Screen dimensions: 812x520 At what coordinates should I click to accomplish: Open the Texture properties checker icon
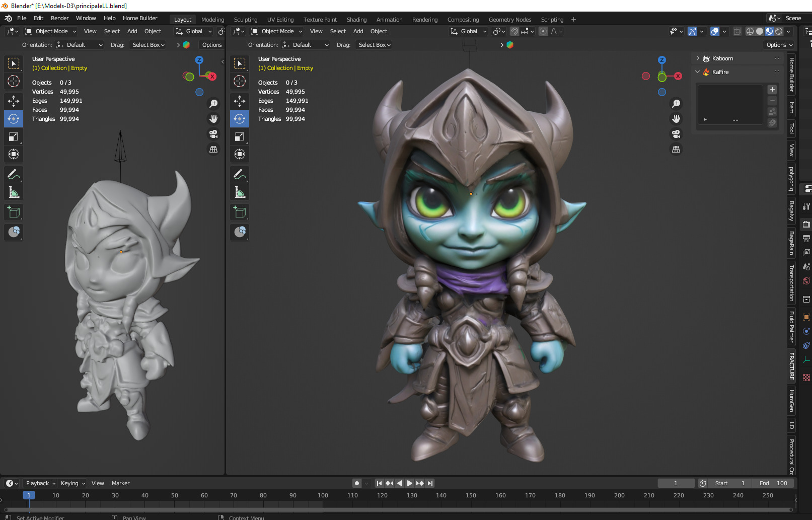click(806, 378)
